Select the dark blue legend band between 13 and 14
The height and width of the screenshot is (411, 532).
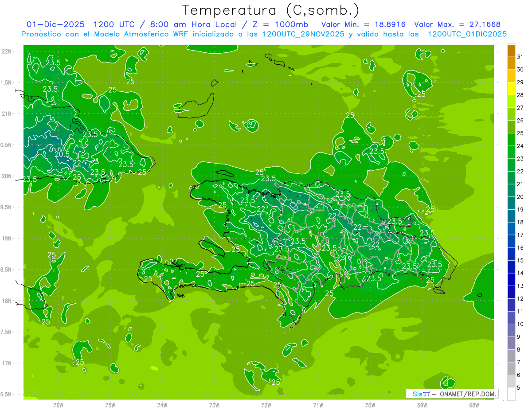click(x=511, y=280)
